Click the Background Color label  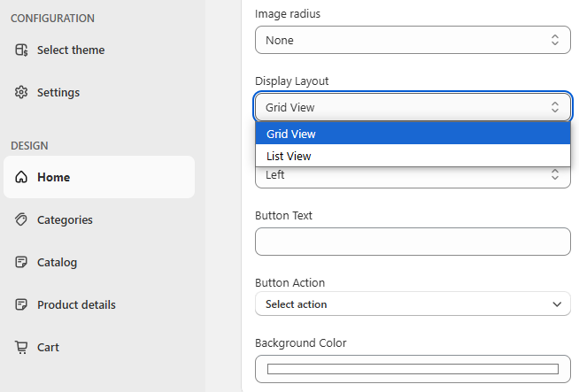(301, 342)
